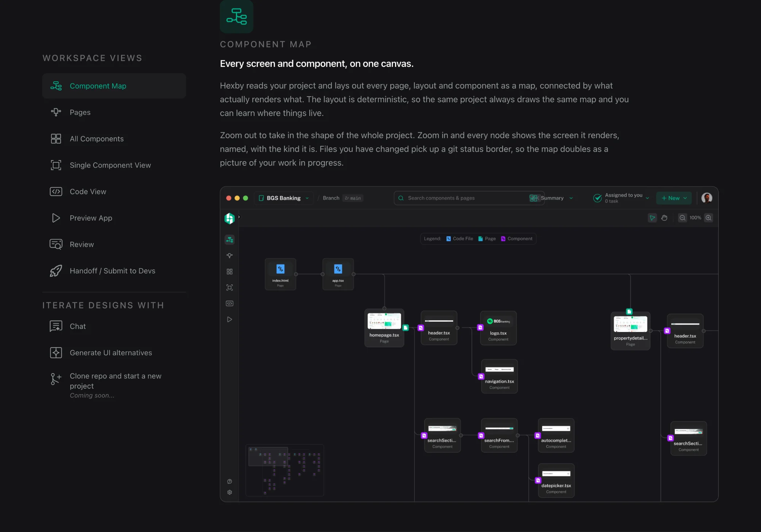Click the Review icon in Workspace Views
Image resolution: width=761 pixels, height=532 pixels.
[x=56, y=245]
